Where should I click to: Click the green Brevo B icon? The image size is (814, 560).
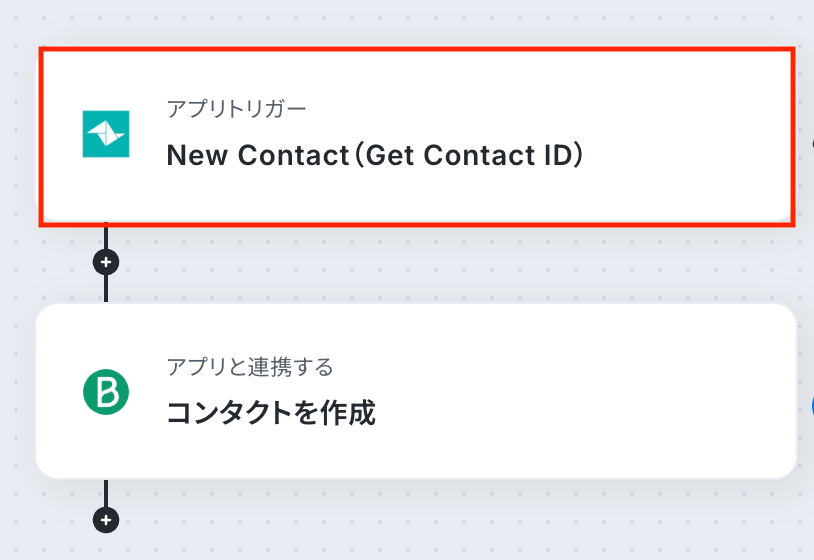105,392
